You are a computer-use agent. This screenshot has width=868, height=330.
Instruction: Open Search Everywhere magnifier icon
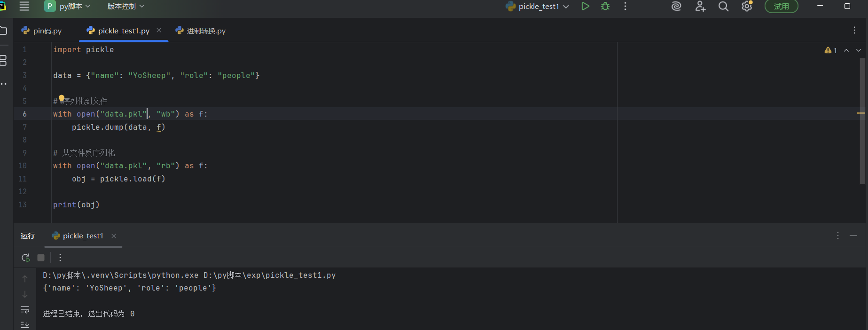point(723,7)
